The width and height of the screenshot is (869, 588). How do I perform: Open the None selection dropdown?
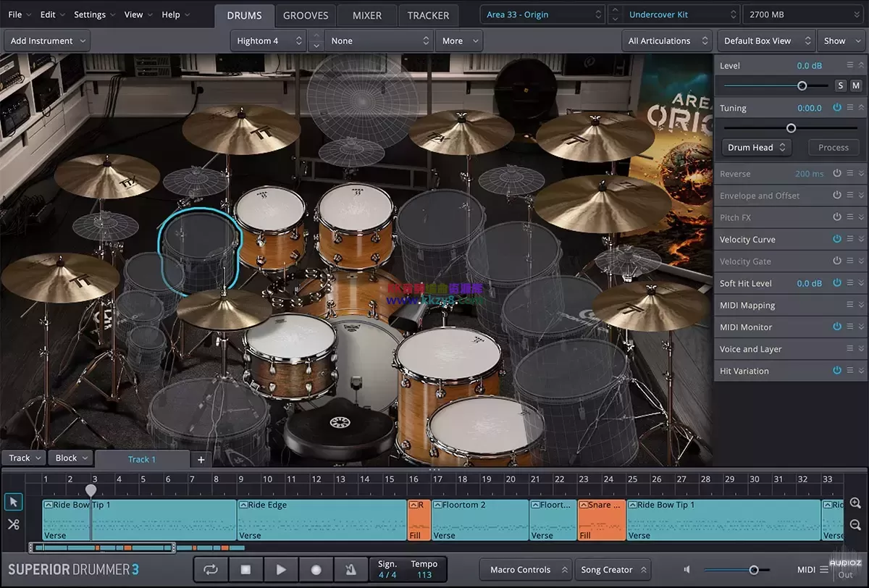coord(378,41)
